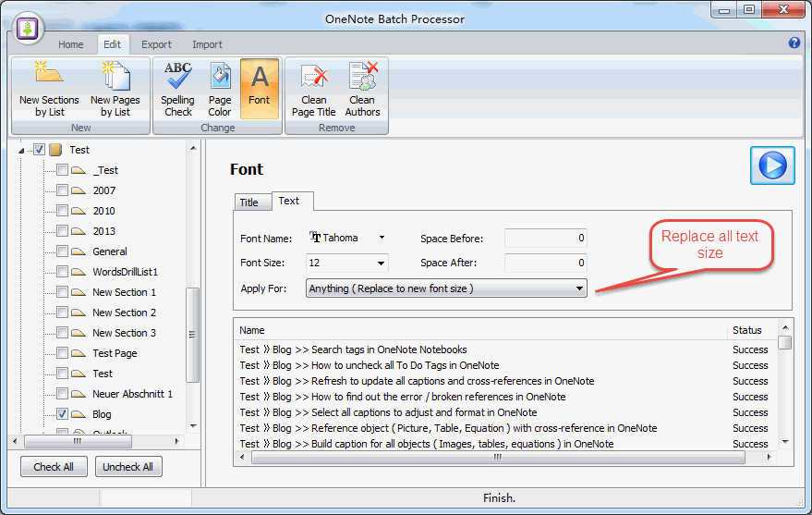Select row Select all captions to adjust
Image resolution: width=812 pixels, height=515 pixels.
coord(506,412)
